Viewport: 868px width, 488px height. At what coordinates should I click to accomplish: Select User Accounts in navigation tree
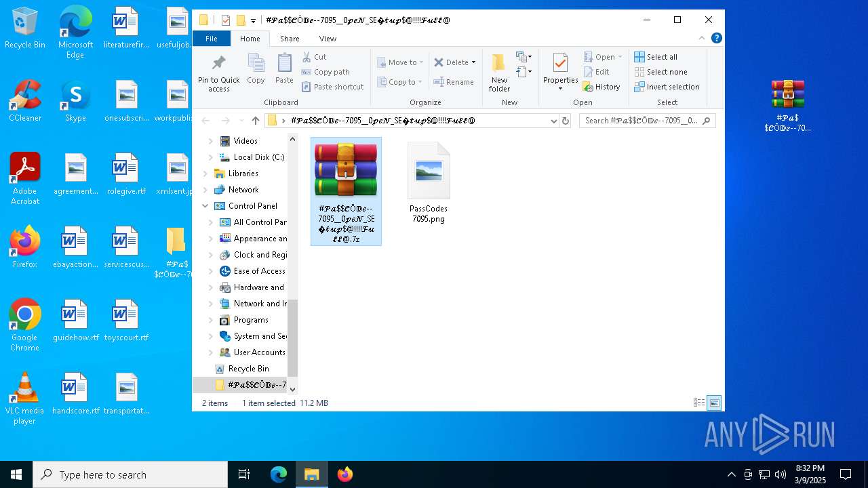point(258,352)
